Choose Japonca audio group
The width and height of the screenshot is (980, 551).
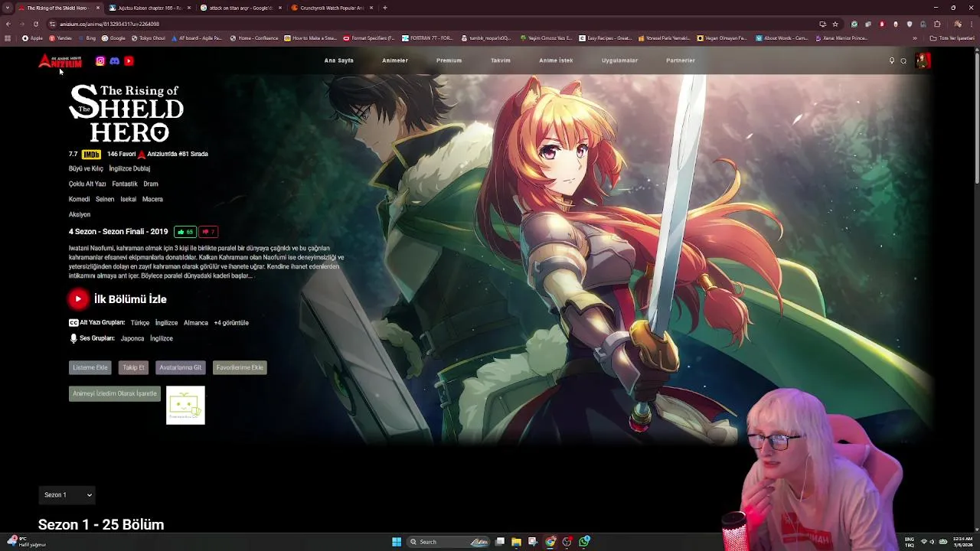[132, 338]
